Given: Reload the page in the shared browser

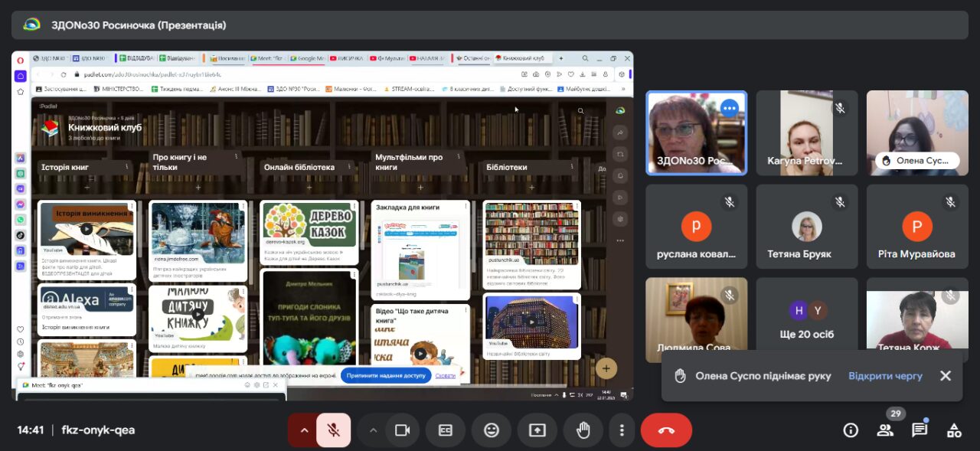Looking at the screenshot, I should (64, 74).
